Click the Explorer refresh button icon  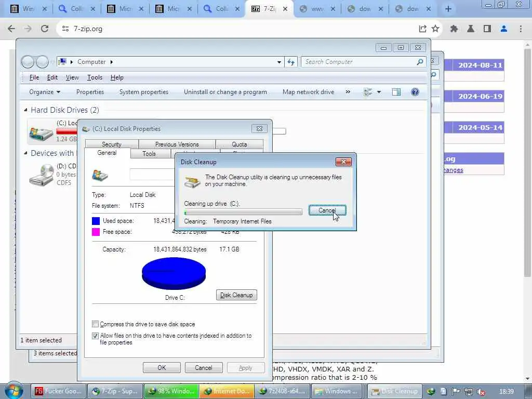(x=291, y=62)
